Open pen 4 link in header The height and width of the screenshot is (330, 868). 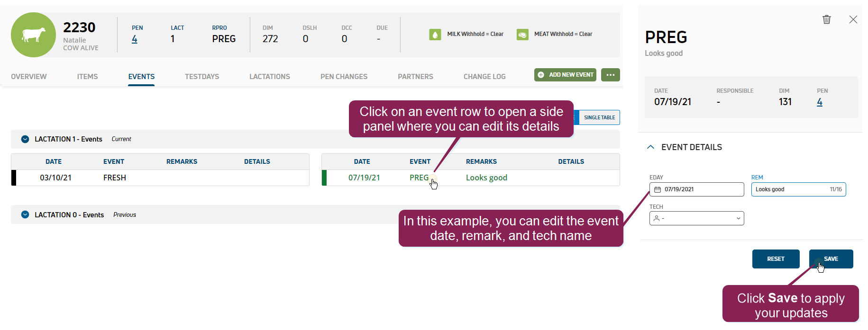[x=135, y=39]
